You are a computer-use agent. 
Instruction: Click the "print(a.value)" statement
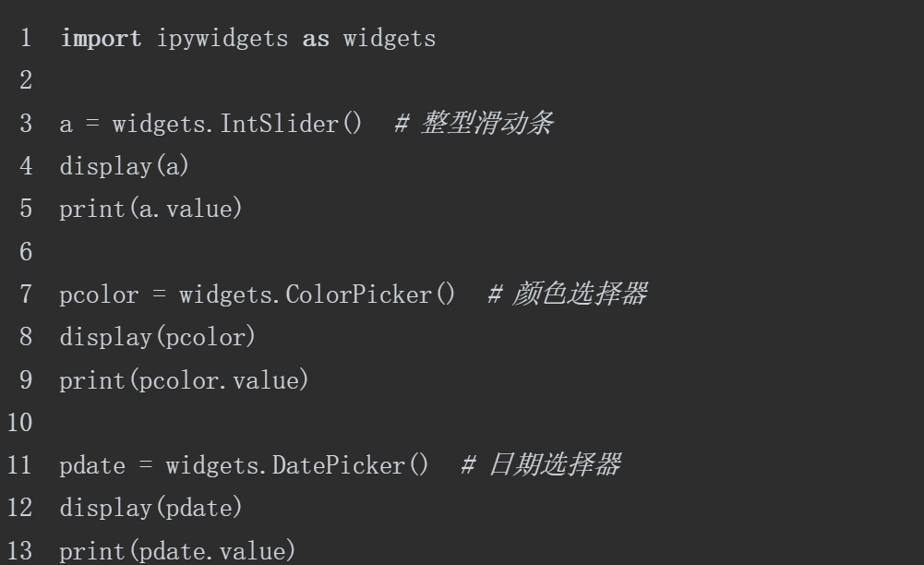pyautogui.click(x=151, y=210)
